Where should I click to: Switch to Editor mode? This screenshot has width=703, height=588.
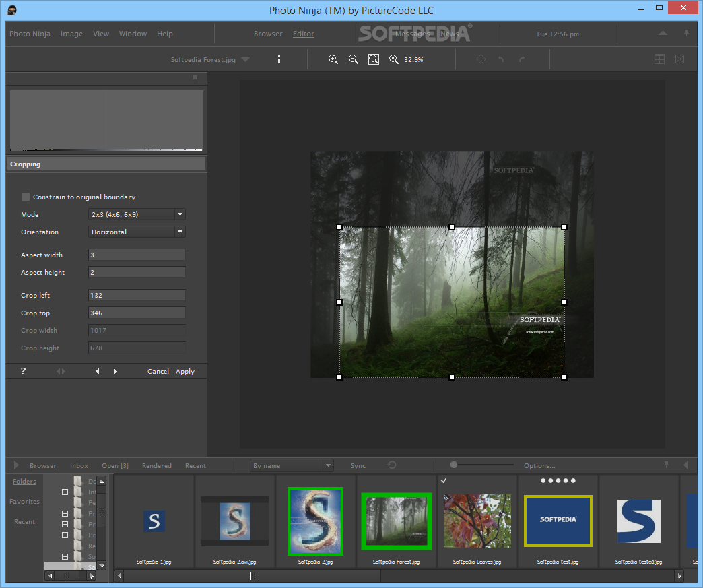[x=304, y=34]
